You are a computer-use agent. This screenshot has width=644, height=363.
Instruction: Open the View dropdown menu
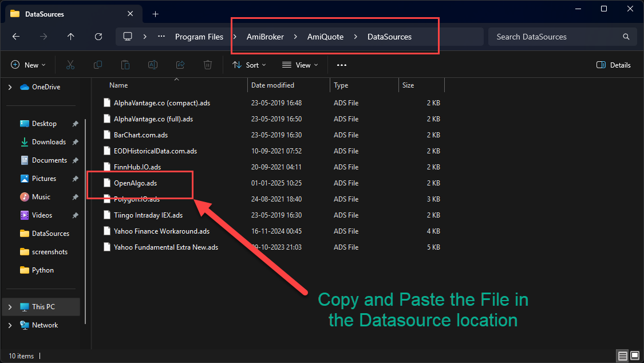300,65
